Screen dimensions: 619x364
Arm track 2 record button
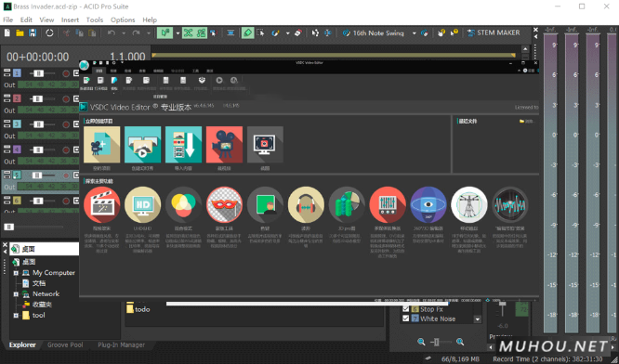pos(66,99)
